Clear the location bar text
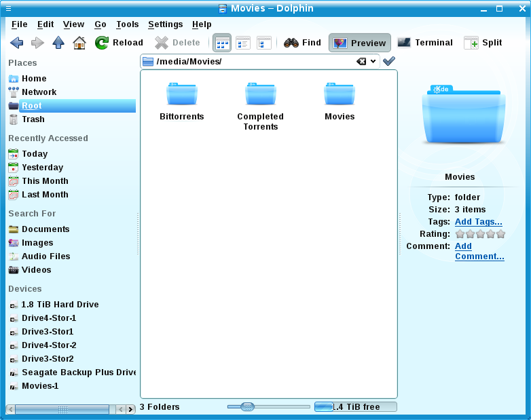Image resolution: width=531 pixels, height=420 pixels. 361,62
